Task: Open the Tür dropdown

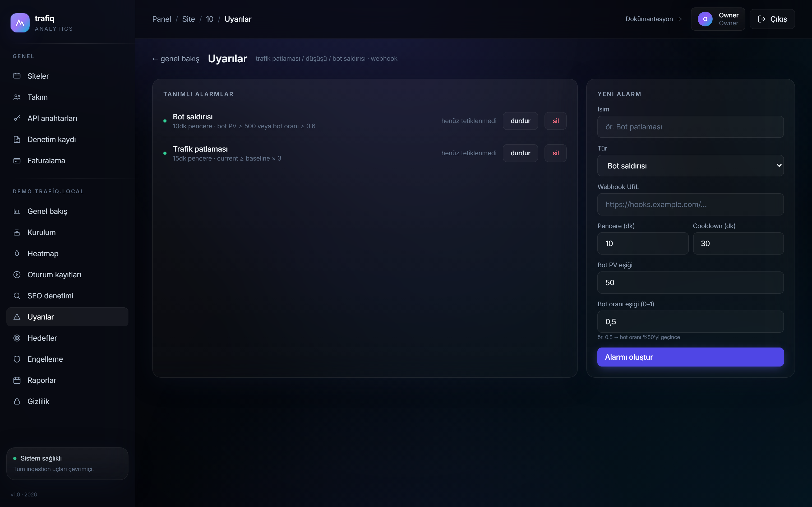Action: pyautogui.click(x=690, y=166)
